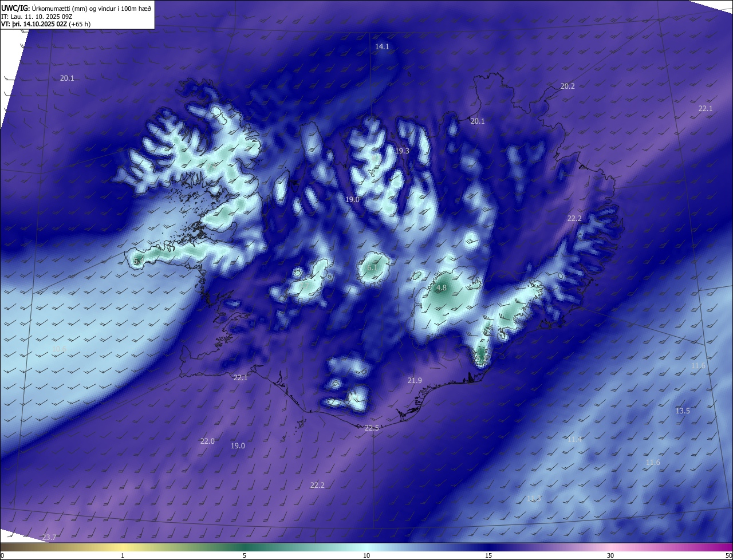The height and width of the screenshot is (560, 733).
Task: Click the '10' tick on the color scale
Action: coord(366,555)
